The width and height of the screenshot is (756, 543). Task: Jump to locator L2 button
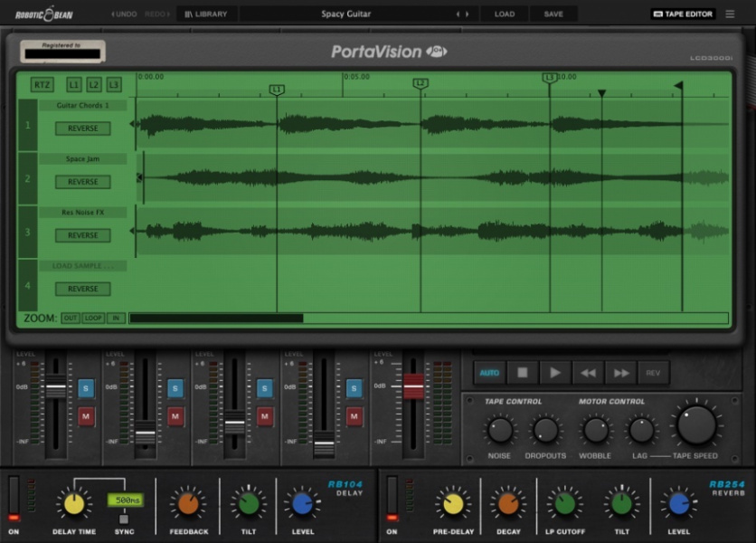pyautogui.click(x=94, y=85)
